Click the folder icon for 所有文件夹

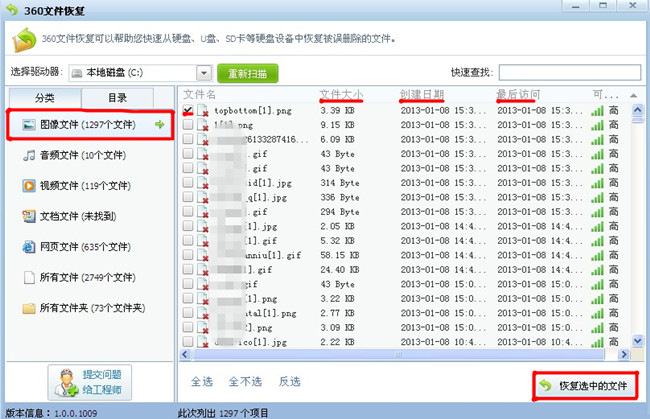29,308
